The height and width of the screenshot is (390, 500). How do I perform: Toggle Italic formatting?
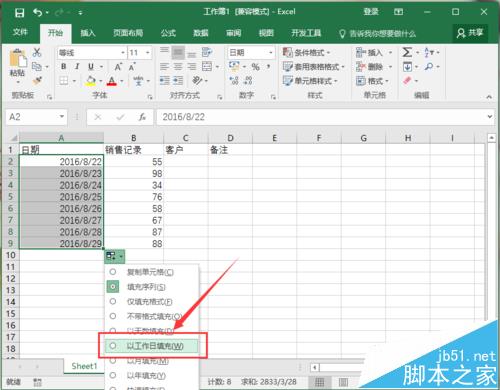77,66
